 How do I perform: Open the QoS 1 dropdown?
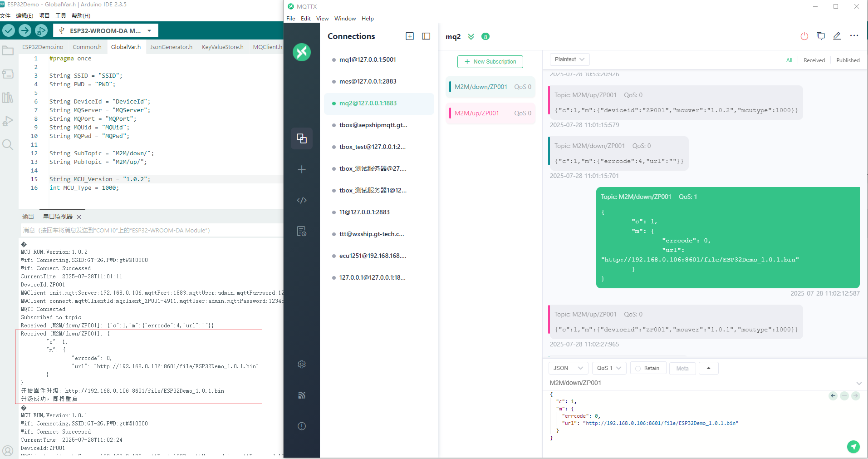click(609, 368)
